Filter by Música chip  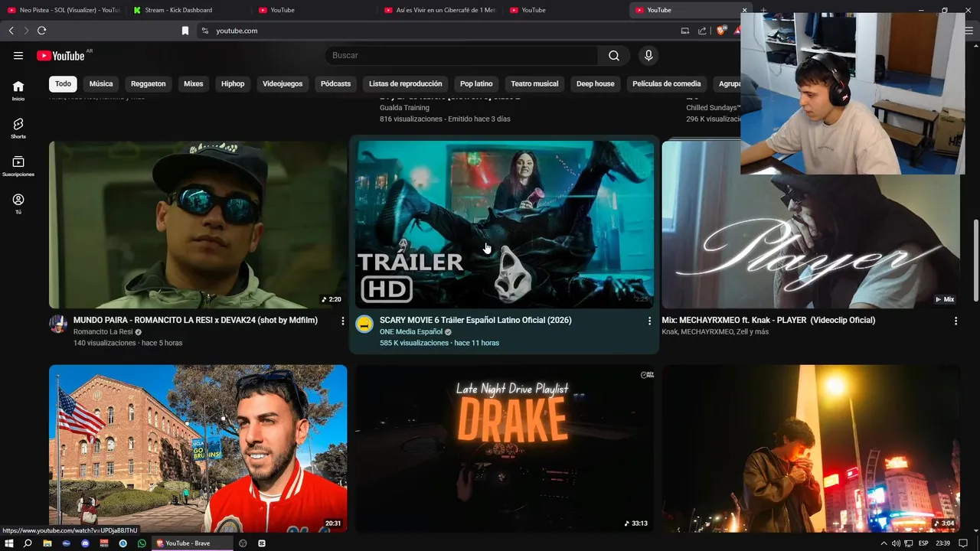(101, 83)
